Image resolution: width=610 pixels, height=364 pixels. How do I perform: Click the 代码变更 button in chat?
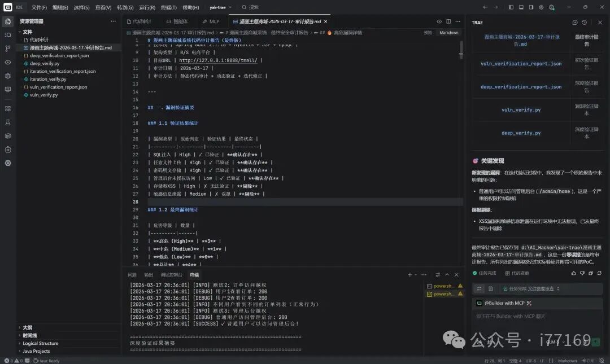(517, 273)
